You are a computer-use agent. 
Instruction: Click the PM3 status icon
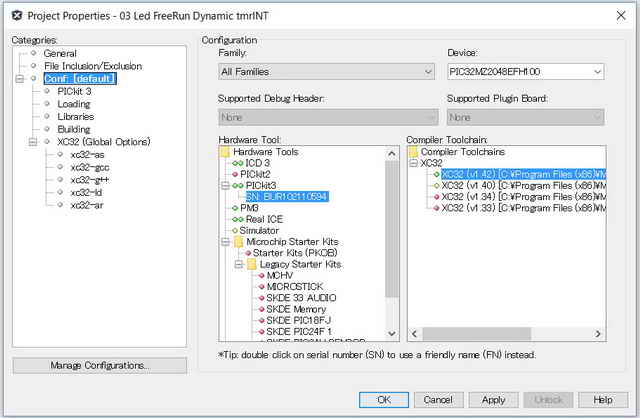[235, 208]
